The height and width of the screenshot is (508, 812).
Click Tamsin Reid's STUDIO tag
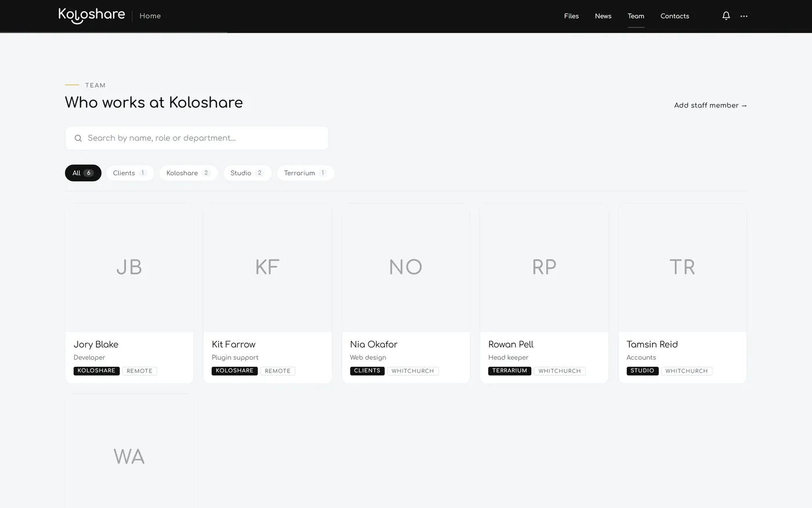(x=642, y=371)
